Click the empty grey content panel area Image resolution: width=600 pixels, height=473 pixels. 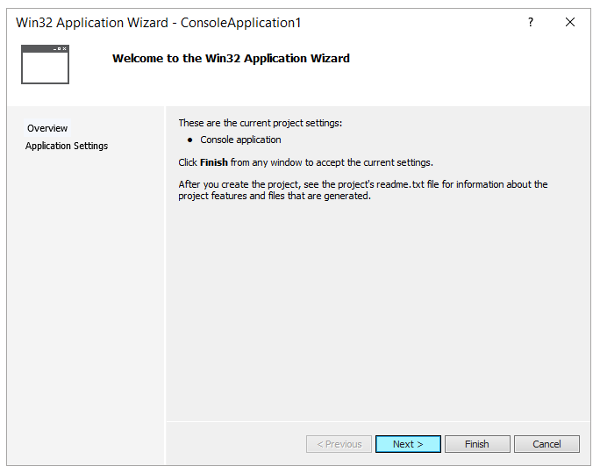click(377, 306)
